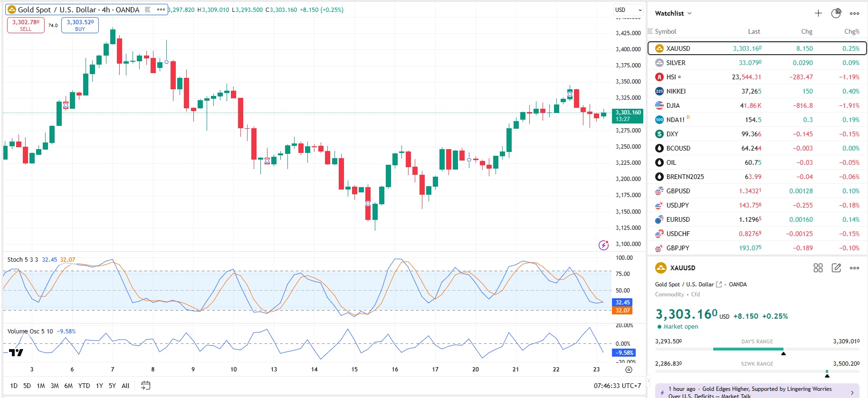Click the blue BUY price button
This screenshot has height=398, width=868.
click(x=80, y=25)
